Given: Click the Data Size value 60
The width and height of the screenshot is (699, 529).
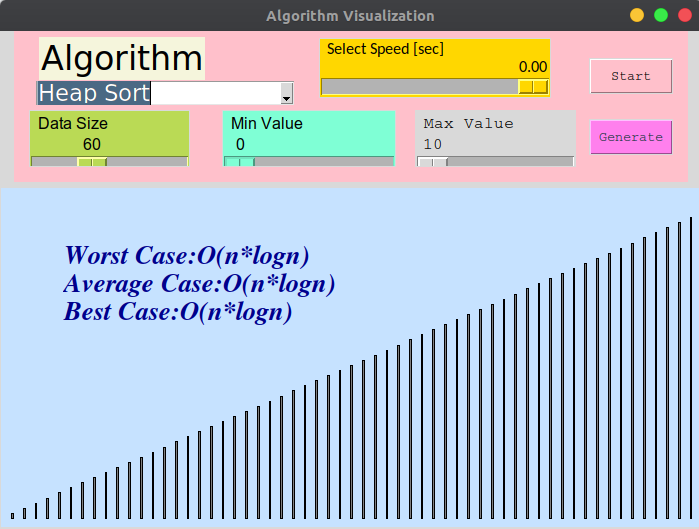Looking at the screenshot, I should click(x=92, y=144).
